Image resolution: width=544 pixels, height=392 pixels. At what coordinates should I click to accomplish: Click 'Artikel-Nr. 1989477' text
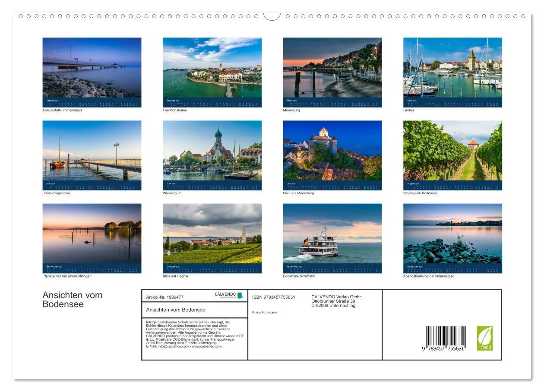(165, 297)
